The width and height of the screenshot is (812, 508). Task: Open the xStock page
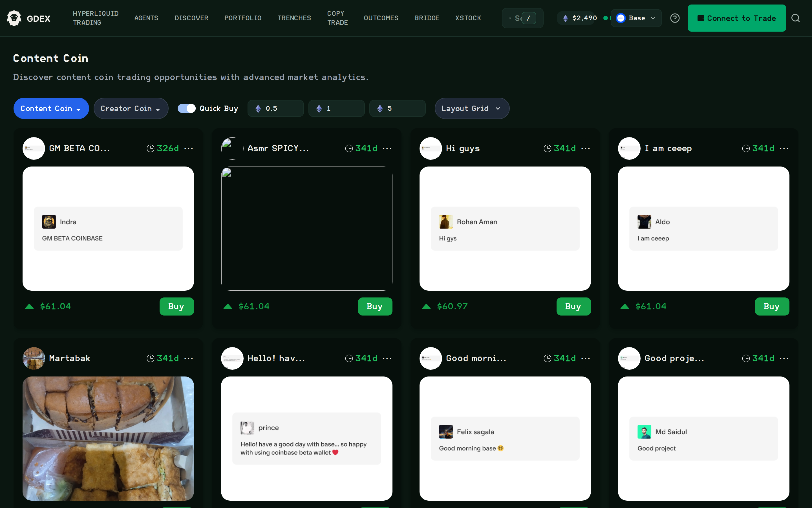pyautogui.click(x=468, y=18)
